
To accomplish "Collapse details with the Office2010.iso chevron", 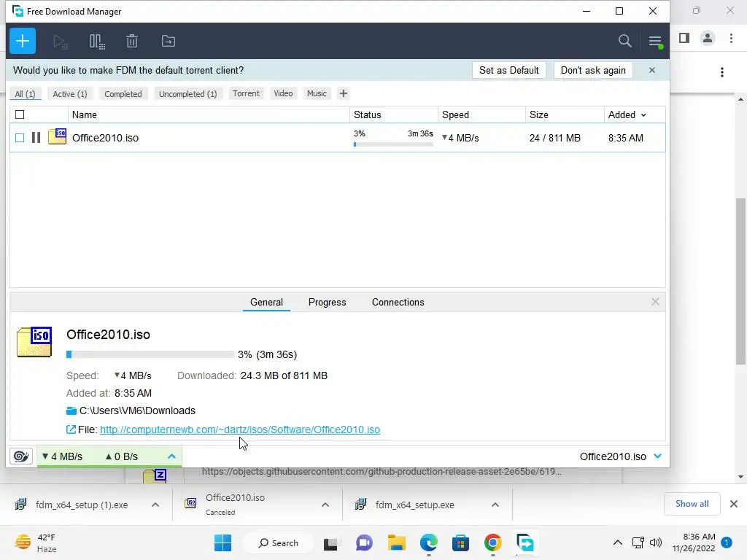I will 658,456.
